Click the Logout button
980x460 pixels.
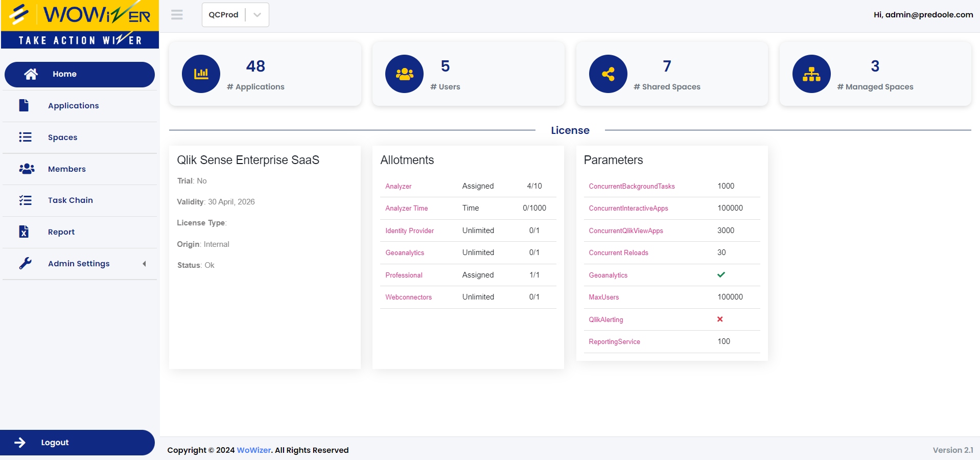point(77,443)
